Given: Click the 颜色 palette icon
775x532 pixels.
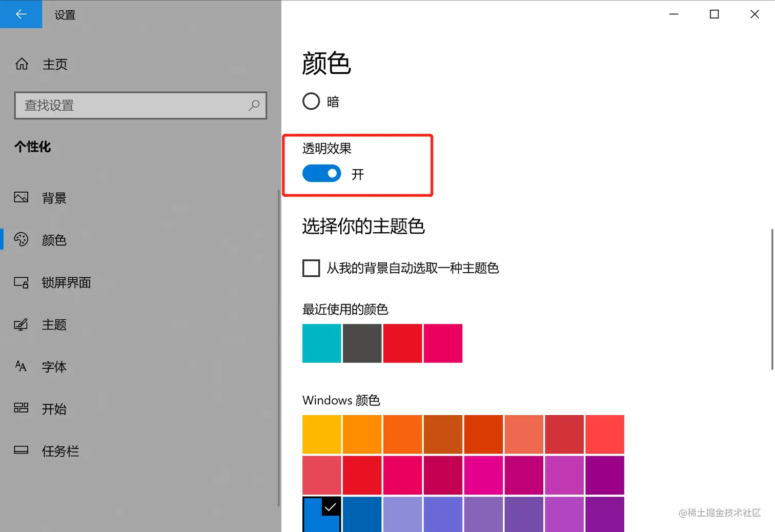Looking at the screenshot, I should (x=21, y=239).
